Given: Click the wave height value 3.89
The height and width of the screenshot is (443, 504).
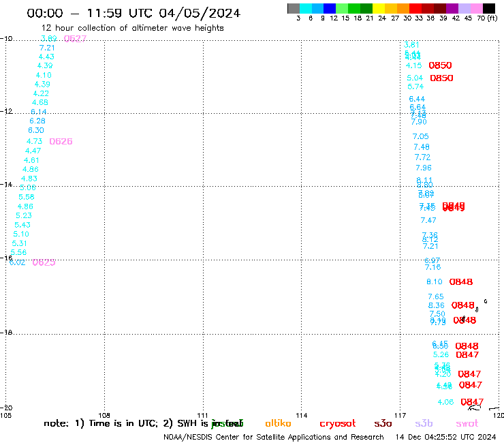Looking at the screenshot, I should (x=49, y=38).
